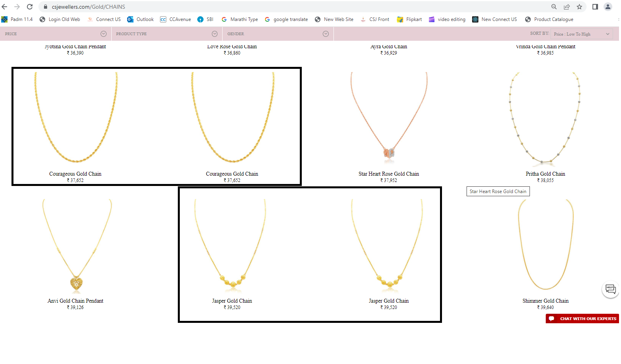Click price ₹ 37,952
The width and height of the screenshot is (621, 364).
pos(389,180)
